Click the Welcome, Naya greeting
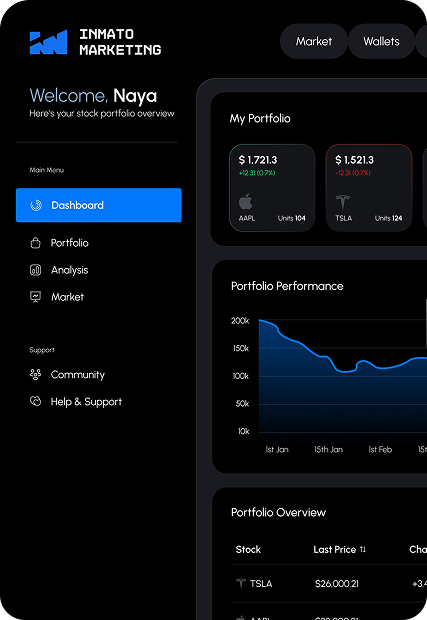The width and height of the screenshot is (427, 620). (x=93, y=96)
